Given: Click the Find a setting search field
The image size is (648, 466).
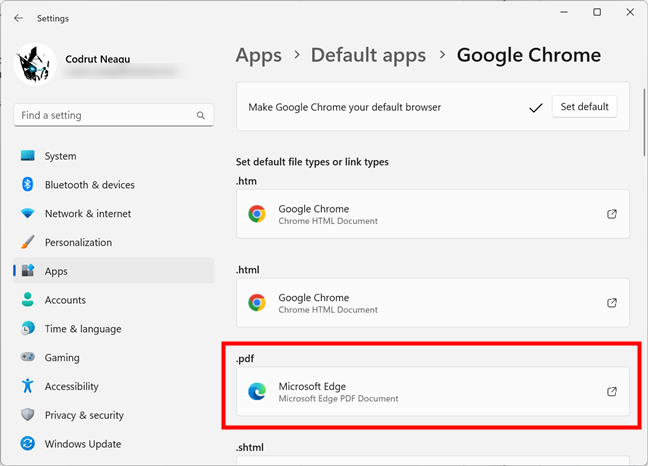Looking at the screenshot, I should (x=105, y=116).
